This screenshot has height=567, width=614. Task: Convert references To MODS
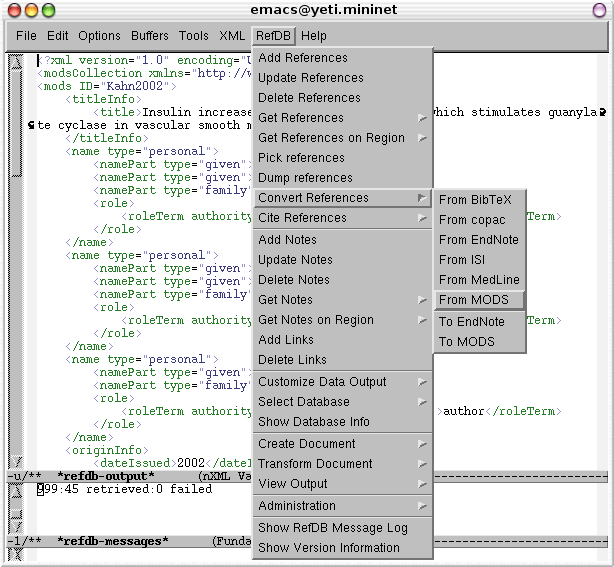(x=479, y=341)
